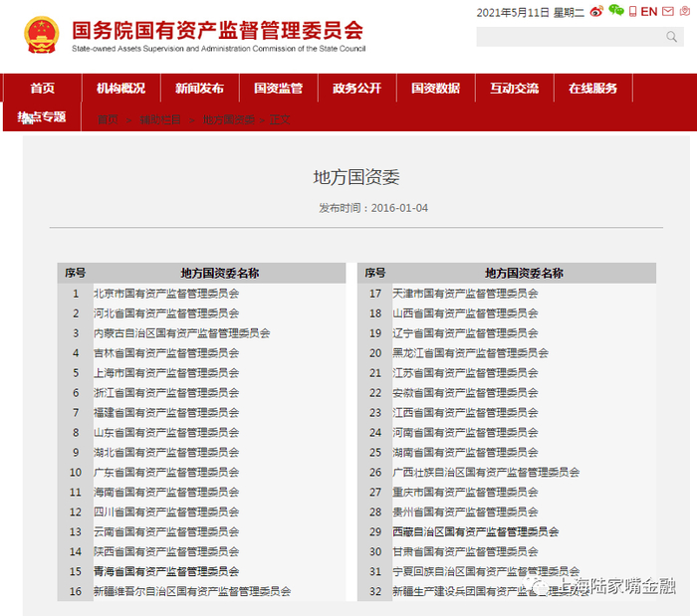This screenshot has height=616, width=697.
Task: Open 安徽省国有资产监督管理委员会 link
Action: [x=465, y=393]
